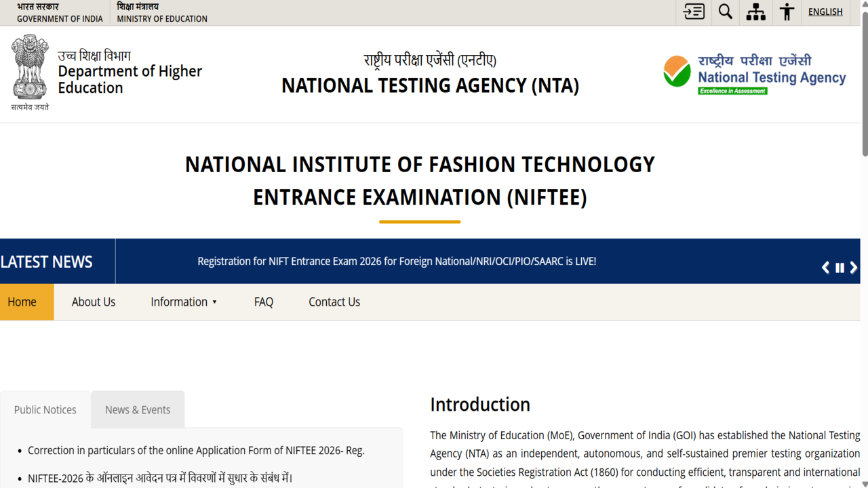Advance to next news item arrow

854,268
